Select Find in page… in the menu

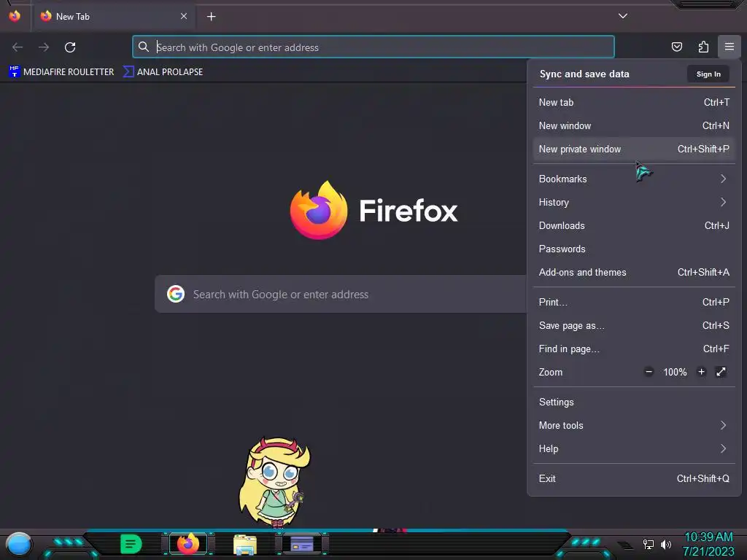[634, 349]
